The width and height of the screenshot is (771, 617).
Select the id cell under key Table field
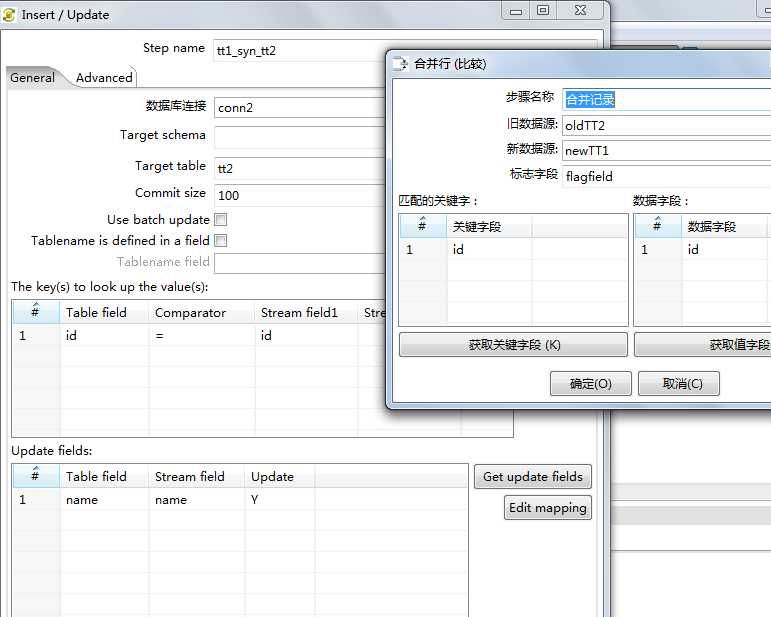coord(104,335)
